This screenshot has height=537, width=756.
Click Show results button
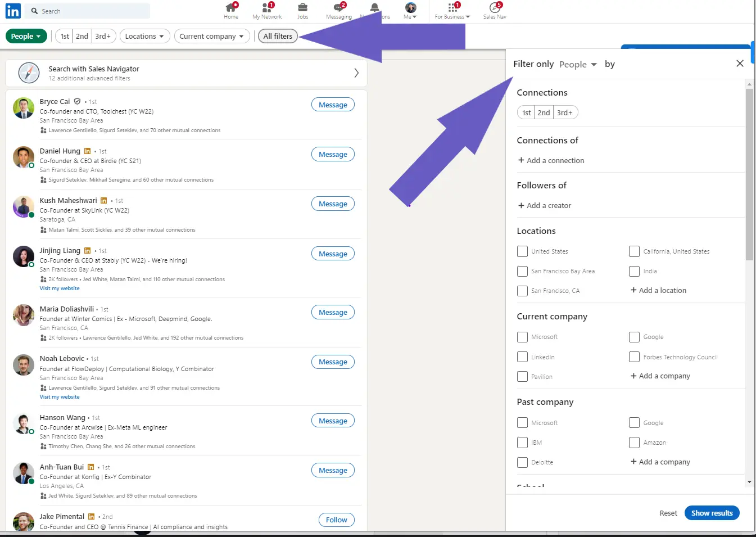(x=712, y=513)
